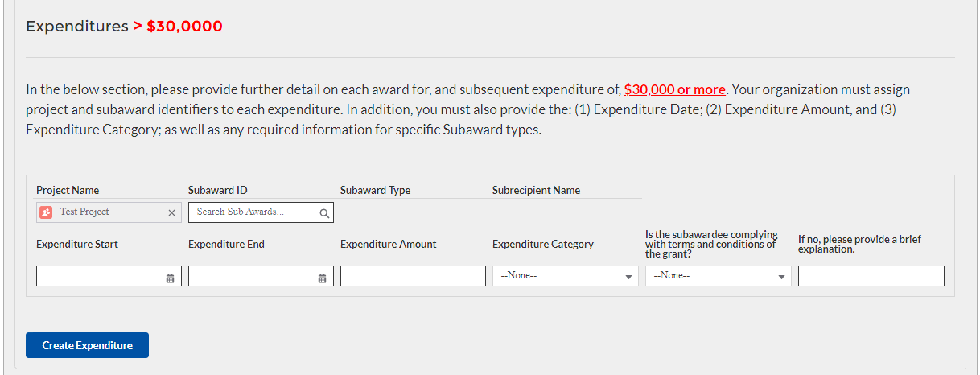Open the Expenditure Start calendar picker
The image size is (980, 375).
(170, 278)
